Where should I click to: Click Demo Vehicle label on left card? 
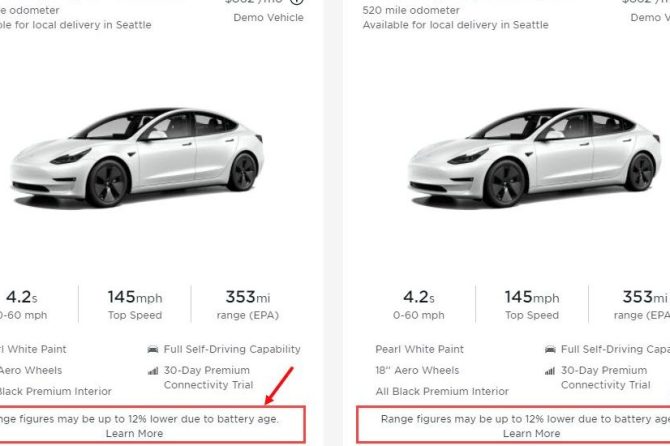[270, 17]
